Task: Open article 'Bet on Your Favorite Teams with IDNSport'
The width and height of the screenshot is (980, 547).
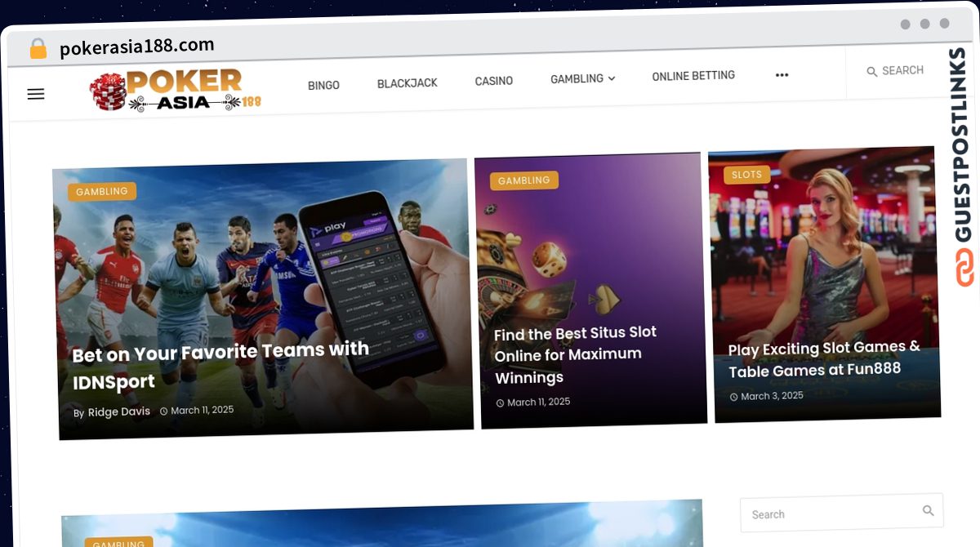Action: (x=220, y=366)
